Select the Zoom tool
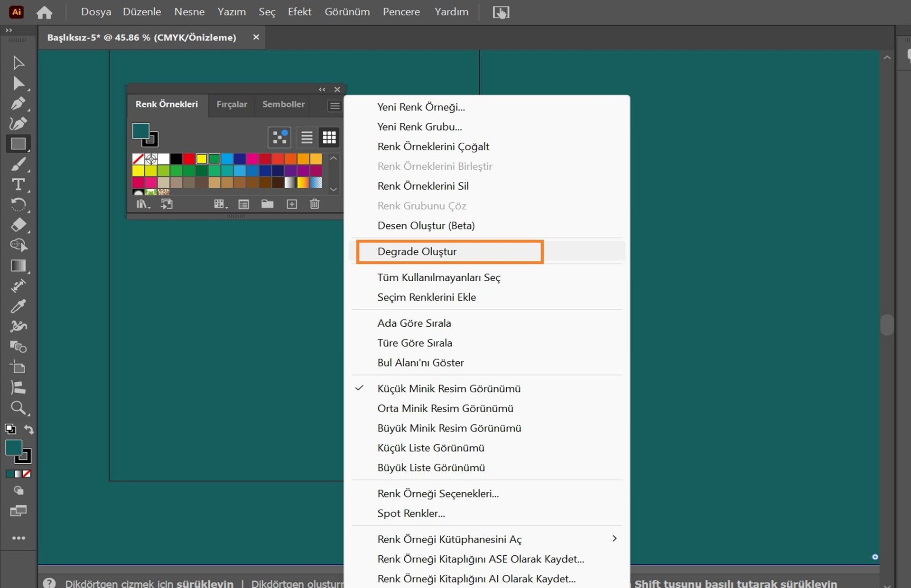 tap(18, 408)
